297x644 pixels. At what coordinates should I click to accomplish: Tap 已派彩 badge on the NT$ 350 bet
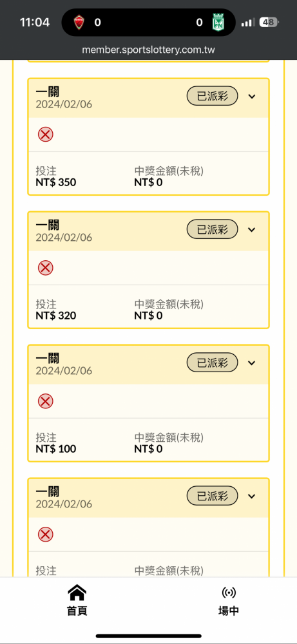pyautogui.click(x=213, y=96)
